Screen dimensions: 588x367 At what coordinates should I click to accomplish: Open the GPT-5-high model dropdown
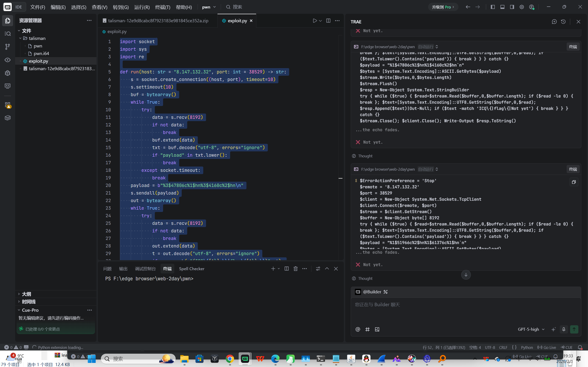point(531,329)
